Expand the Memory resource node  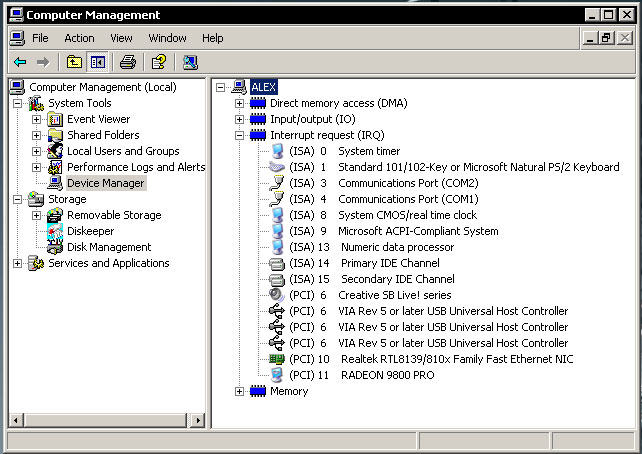[x=240, y=391]
